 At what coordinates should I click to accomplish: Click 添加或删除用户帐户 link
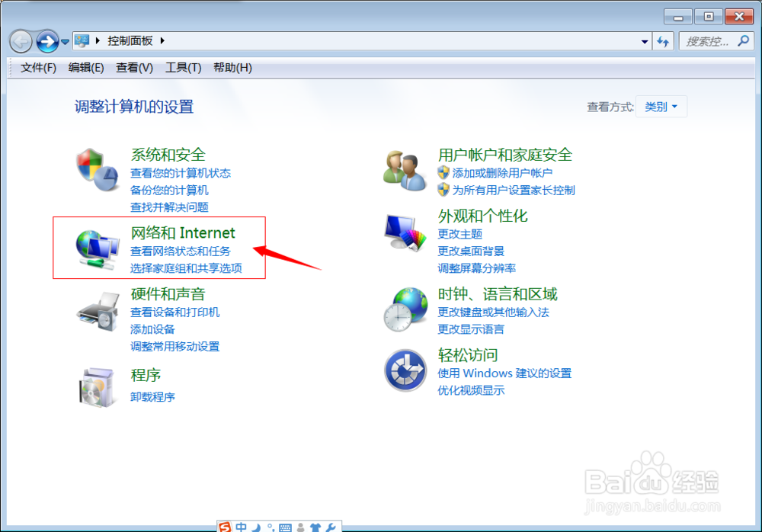click(x=502, y=173)
